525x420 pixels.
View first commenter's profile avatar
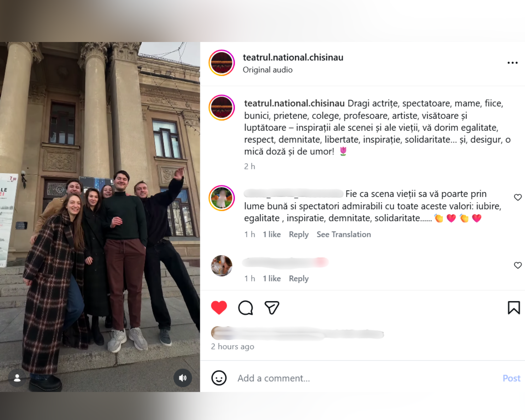[222, 198]
